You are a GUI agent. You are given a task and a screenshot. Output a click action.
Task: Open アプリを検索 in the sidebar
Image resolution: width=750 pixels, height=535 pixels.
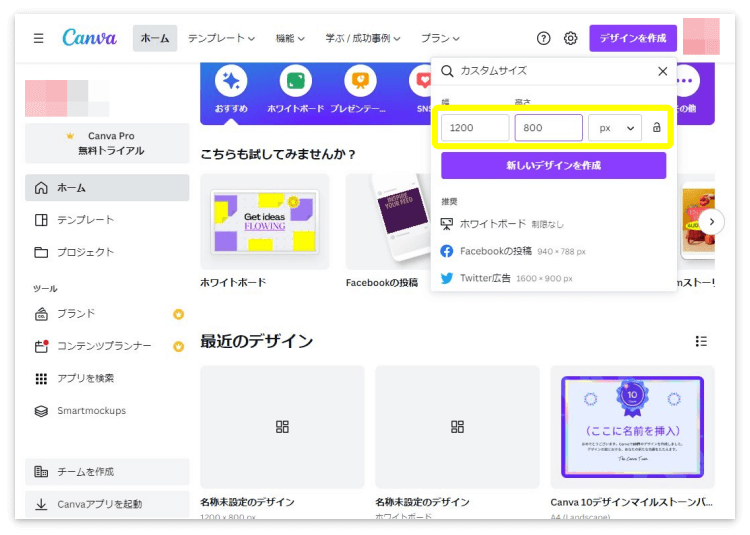click(x=107, y=379)
